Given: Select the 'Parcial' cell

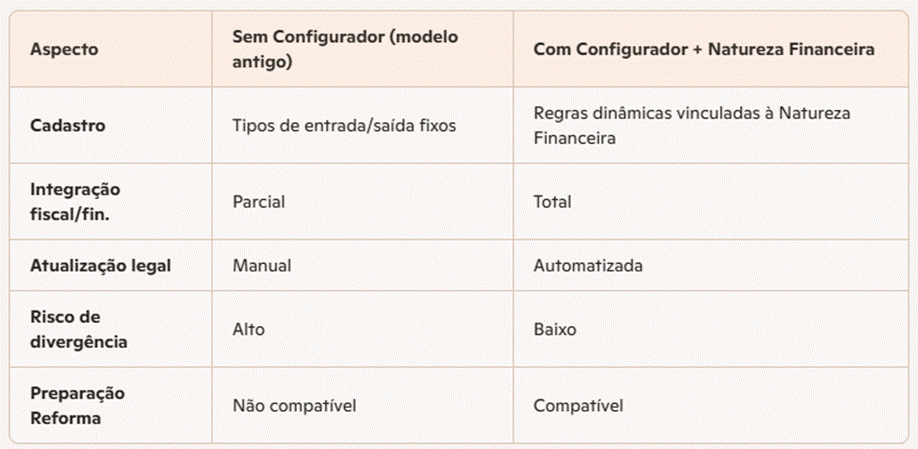Looking at the screenshot, I should point(259,201).
